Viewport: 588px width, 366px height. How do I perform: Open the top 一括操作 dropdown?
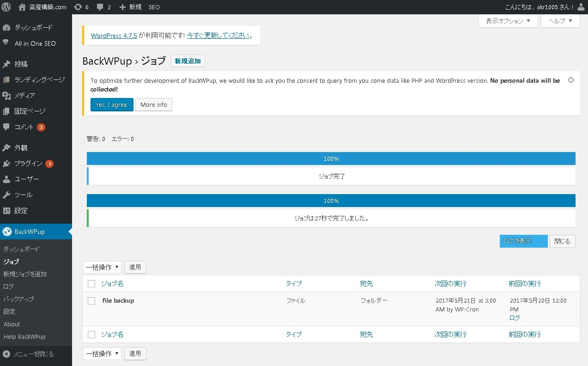point(102,267)
